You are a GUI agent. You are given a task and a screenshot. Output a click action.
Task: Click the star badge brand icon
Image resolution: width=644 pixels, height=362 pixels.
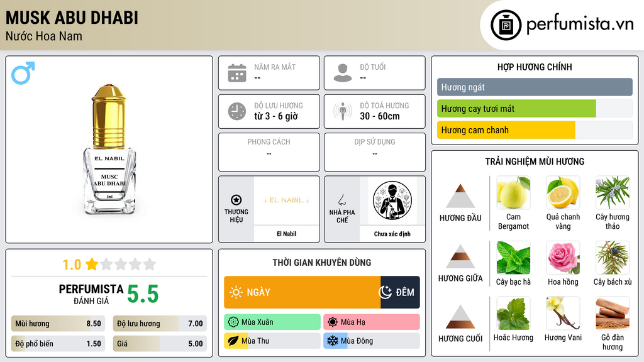236,200
